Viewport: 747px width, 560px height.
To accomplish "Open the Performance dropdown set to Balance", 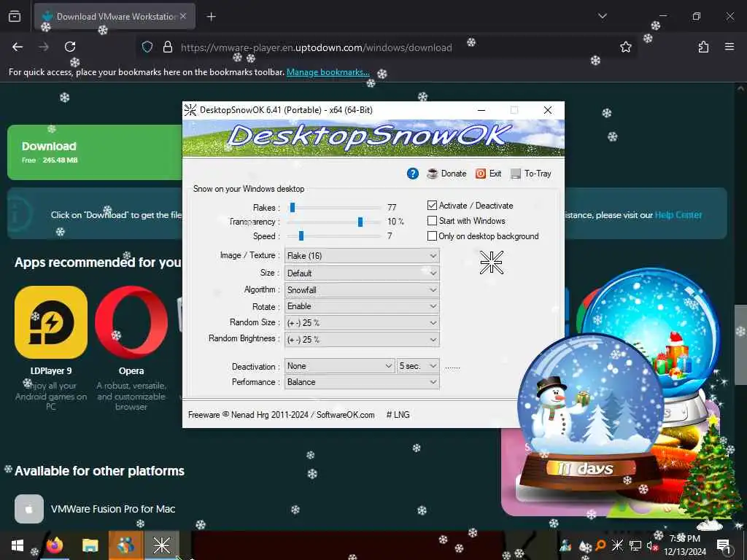I will (x=362, y=382).
